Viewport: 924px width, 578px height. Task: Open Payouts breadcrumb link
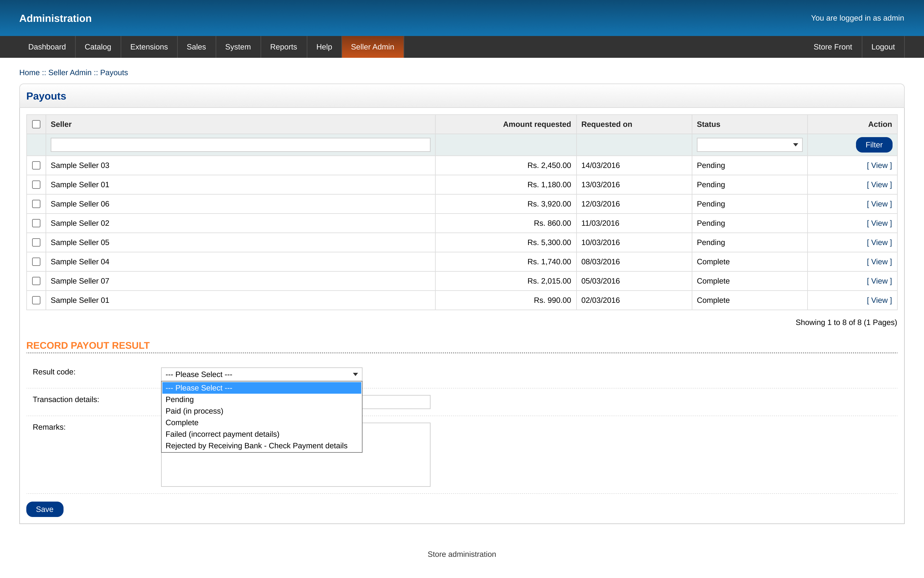click(x=114, y=73)
